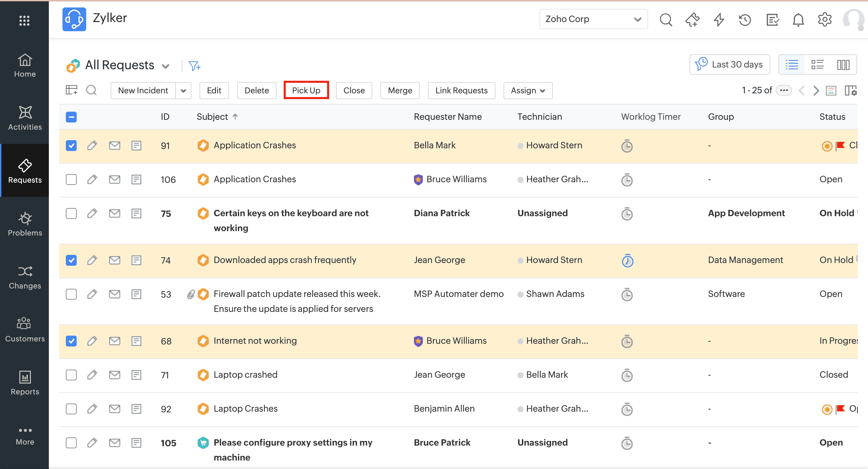Click the Merge button
Screen dimensions: 868x469
click(x=400, y=91)
